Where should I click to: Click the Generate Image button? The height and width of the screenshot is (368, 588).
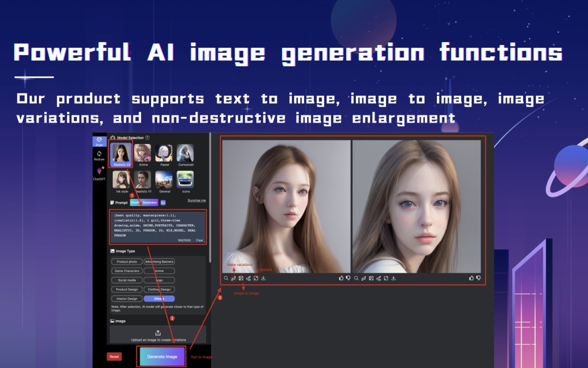162,356
